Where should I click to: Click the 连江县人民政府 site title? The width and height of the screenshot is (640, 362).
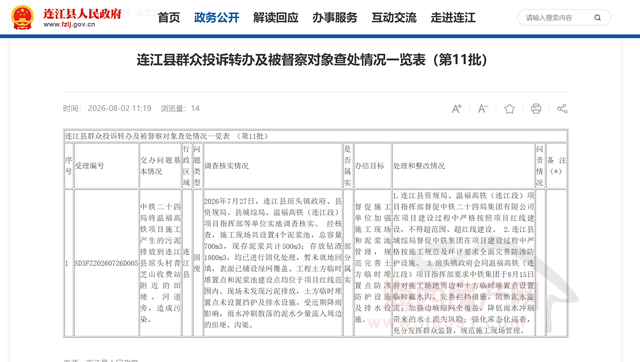[x=82, y=13]
